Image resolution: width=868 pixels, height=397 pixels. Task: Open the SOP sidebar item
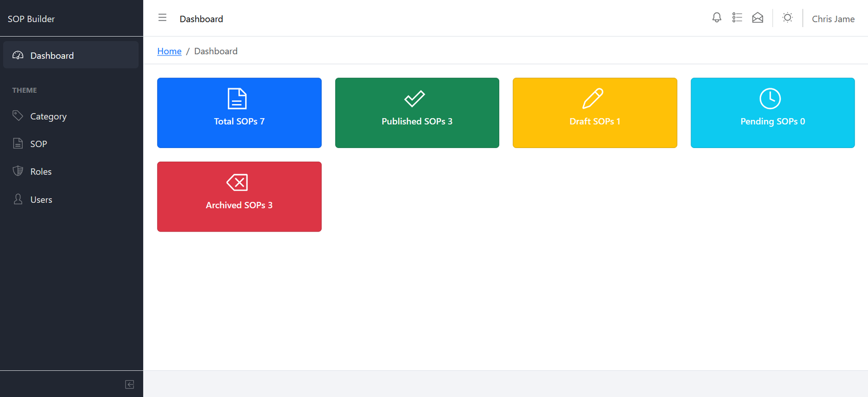(x=39, y=144)
